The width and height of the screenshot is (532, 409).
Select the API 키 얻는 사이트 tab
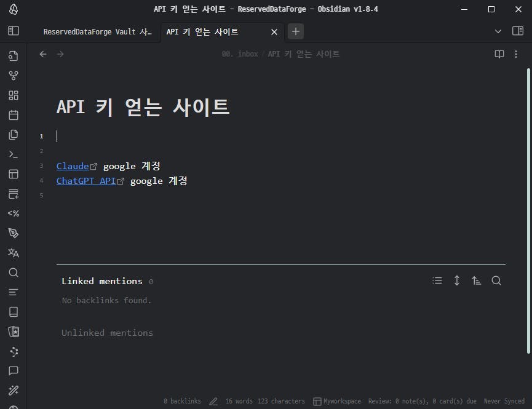[202, 32]
